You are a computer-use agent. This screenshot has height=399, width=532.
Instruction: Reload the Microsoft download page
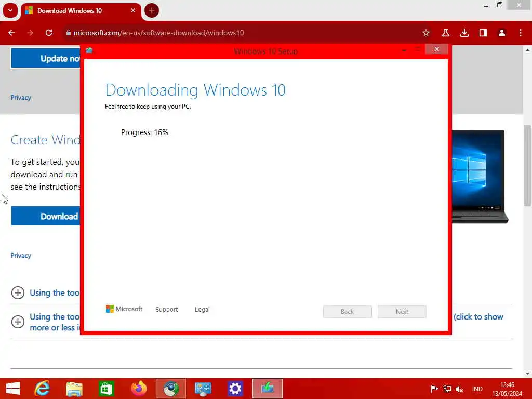(49, 33)
